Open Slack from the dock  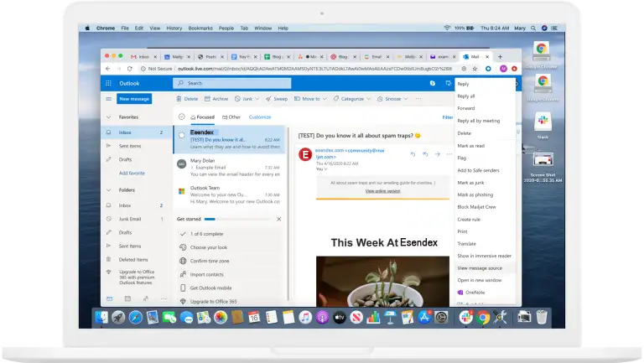tap(465, 318)
